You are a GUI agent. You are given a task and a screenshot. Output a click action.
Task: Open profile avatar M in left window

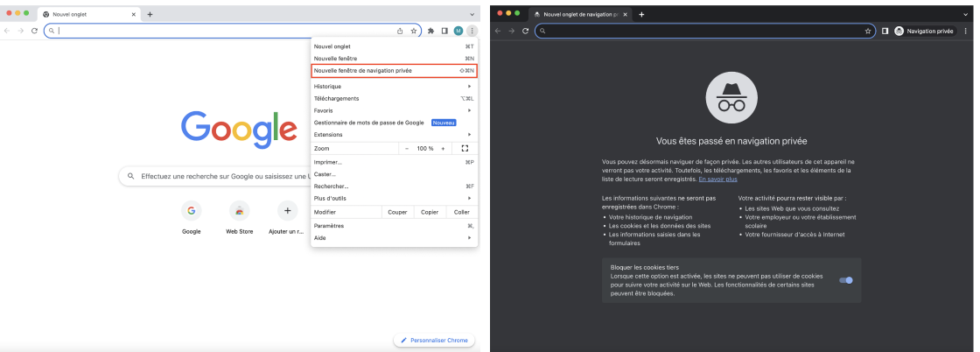coord(458,31)
